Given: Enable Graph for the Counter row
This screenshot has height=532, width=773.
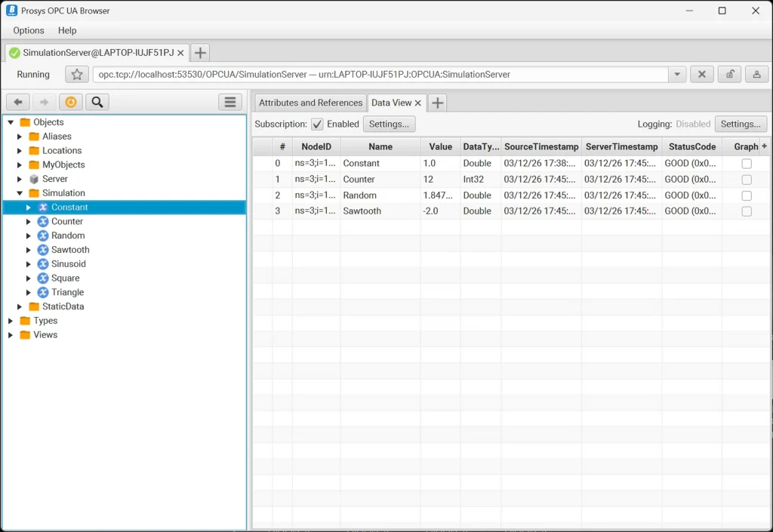Looking at the screenshot, I should [x=747, y=179].
